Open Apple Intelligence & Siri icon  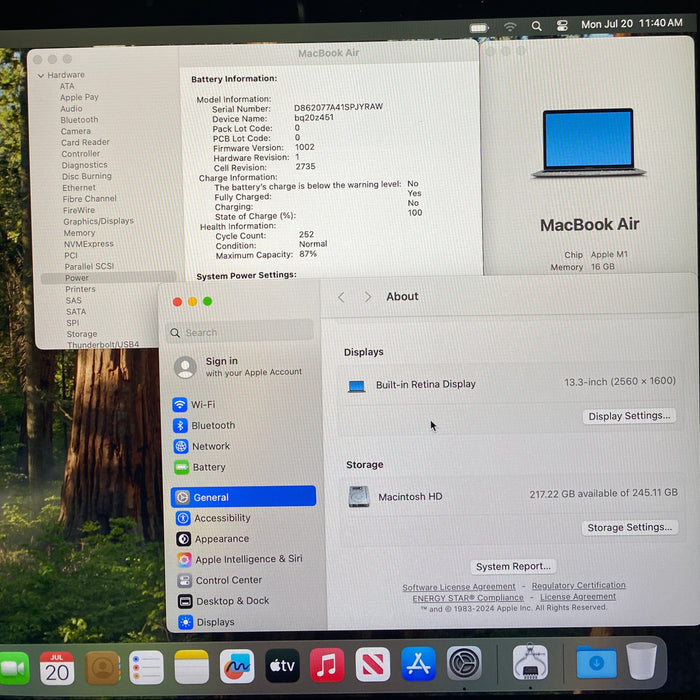[184, 559]
